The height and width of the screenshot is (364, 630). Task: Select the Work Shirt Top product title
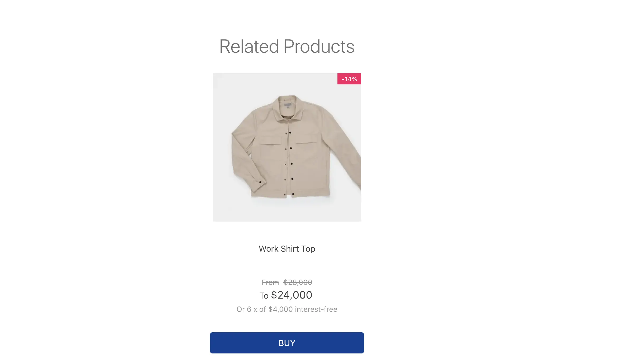click(x=287, y=248)
